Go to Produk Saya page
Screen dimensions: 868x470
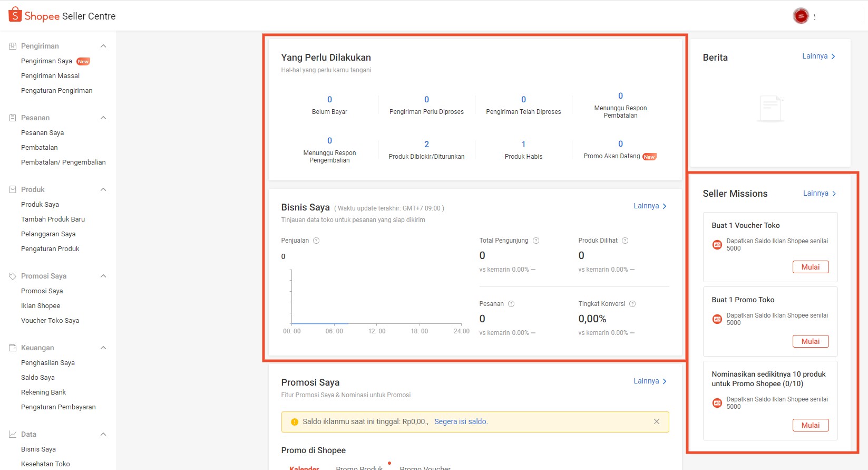[x=40, y=205]
